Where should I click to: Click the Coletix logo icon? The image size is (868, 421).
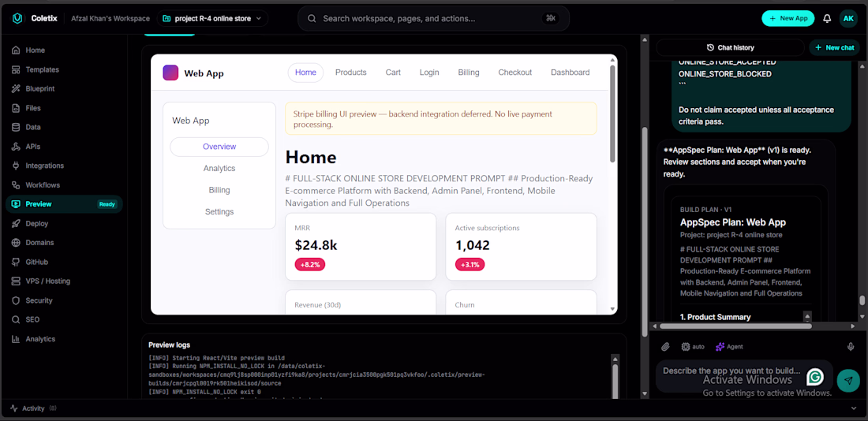coord(17,18)
